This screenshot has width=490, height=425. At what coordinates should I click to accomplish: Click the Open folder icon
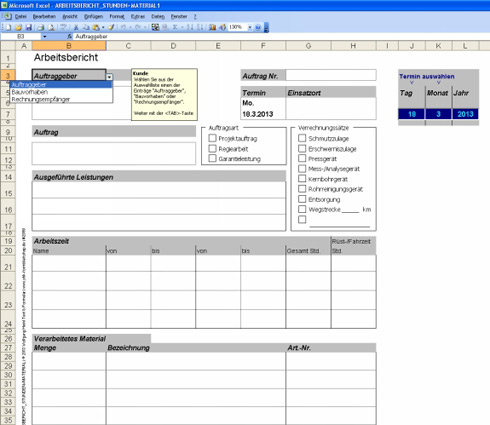[19, 27]
